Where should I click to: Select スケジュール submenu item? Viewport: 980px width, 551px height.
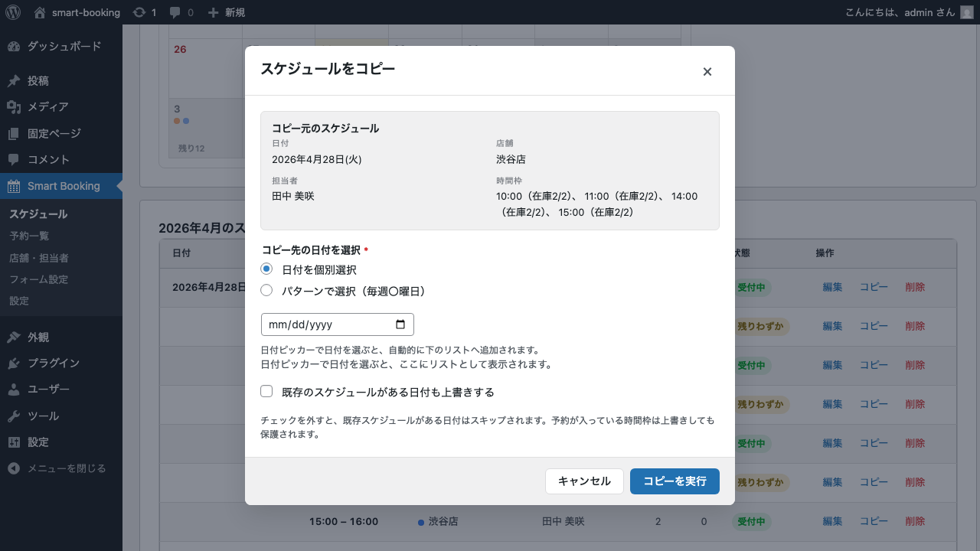pyautogui.click(x=38, y=214)
